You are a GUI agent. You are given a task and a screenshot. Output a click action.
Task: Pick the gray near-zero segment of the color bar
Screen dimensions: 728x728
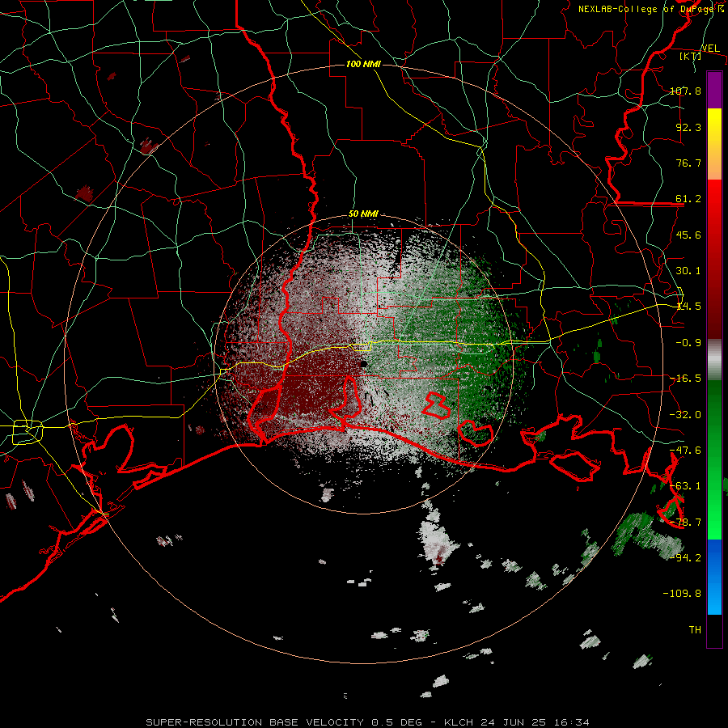coord(714,360)
